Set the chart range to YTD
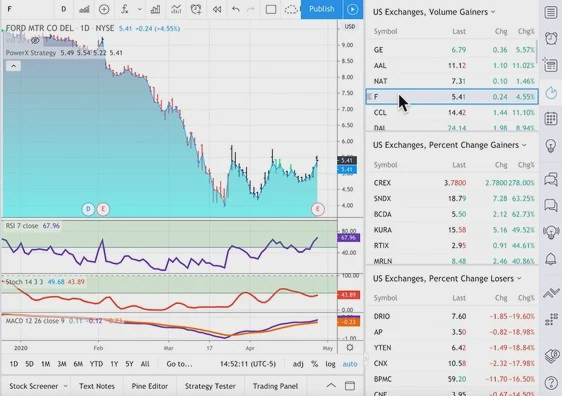The width and height of the screenshot is (562, 396). [96, 364]
